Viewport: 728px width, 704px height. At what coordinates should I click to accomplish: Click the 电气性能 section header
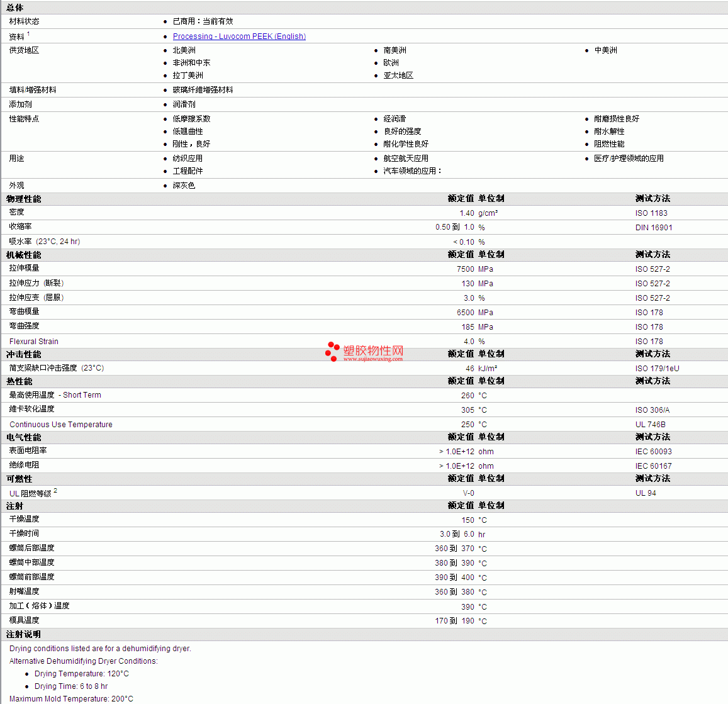(x=24, y=437)
